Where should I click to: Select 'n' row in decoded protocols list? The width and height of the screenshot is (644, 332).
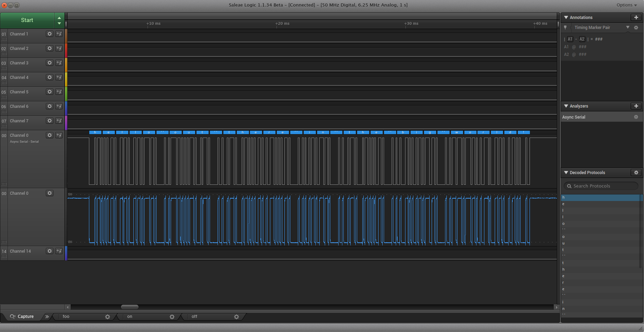[x=601, y=309]
